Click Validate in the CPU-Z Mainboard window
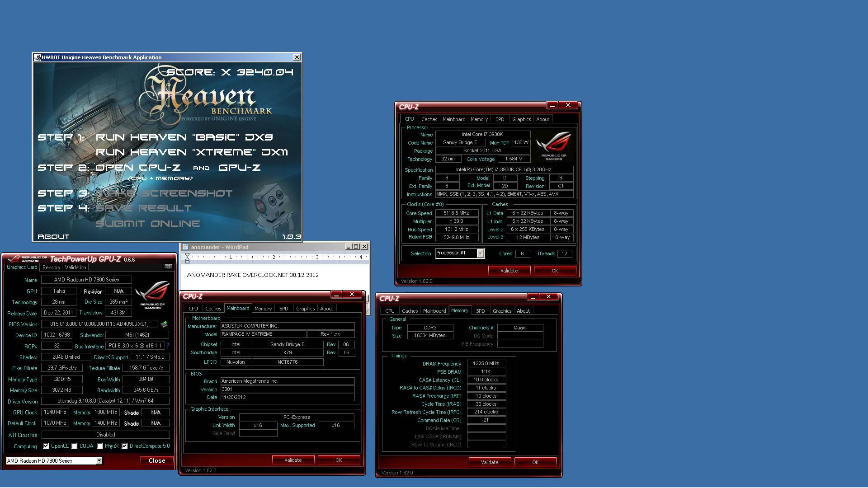The height and width of the screenshot is (488, 868). (x=293, y=460)
